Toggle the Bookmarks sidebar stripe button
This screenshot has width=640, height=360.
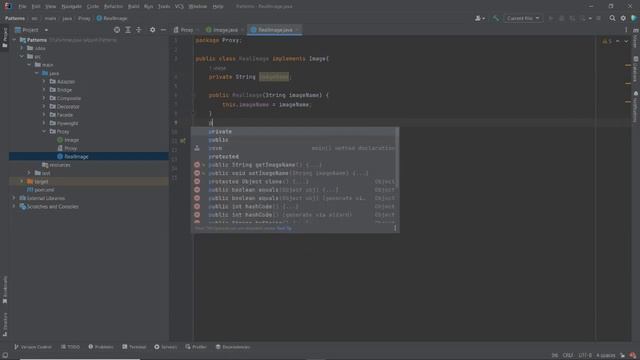coord(5,290)
